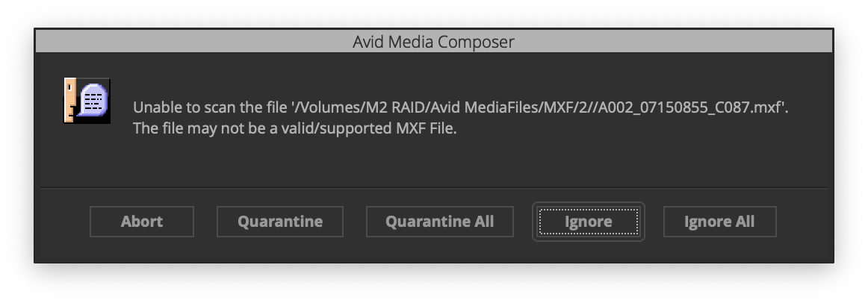868x303 pixels.
Task: Click the Avid Media Composer title bar
Action: 434,42
